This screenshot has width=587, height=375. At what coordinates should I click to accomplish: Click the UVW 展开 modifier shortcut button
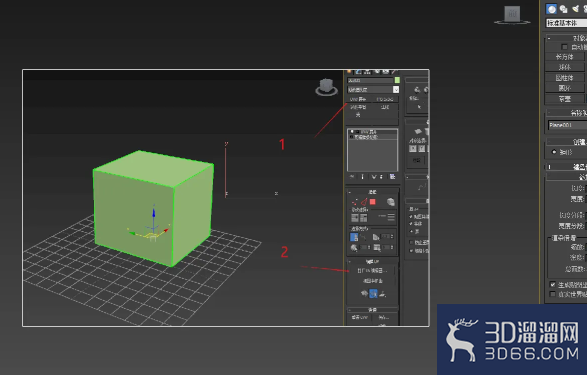tap(359, 99)
